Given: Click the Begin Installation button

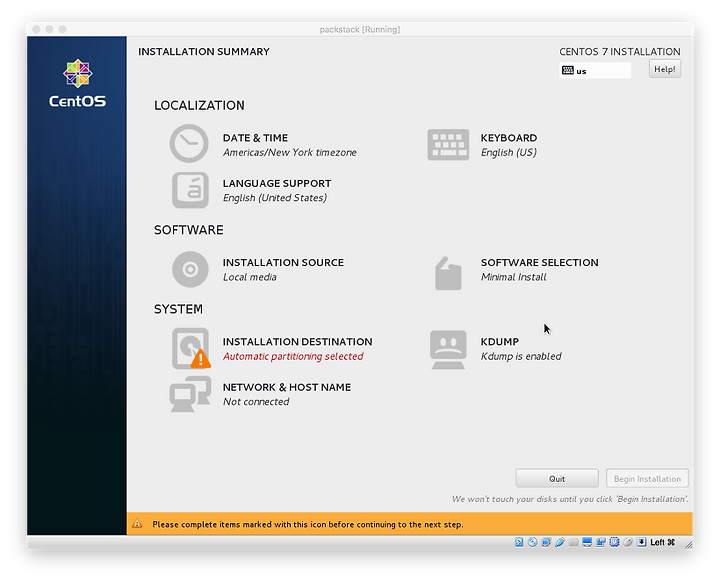Looking at the screenshot, I should coord(647,479).
